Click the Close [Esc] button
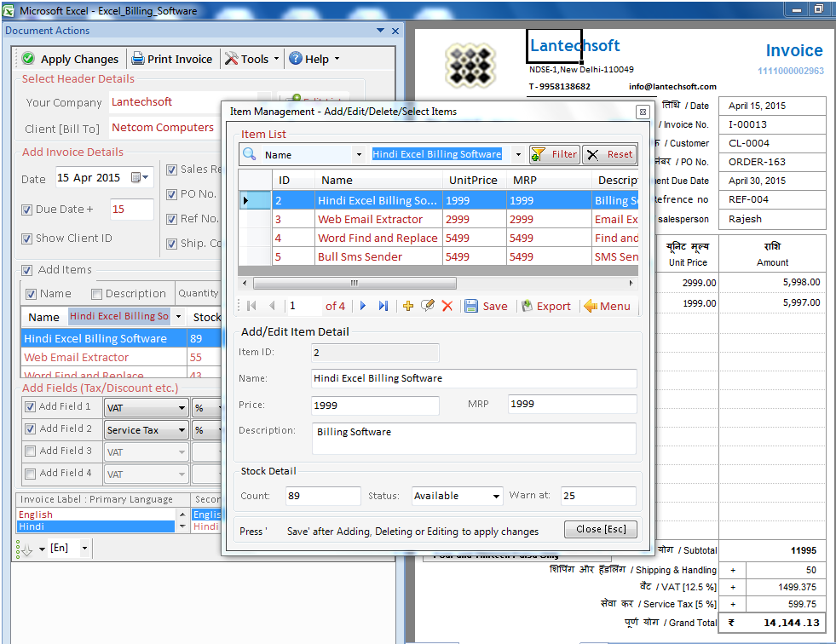Image resolution: width=836 pixels, height=644 pixels. point(600,529)
